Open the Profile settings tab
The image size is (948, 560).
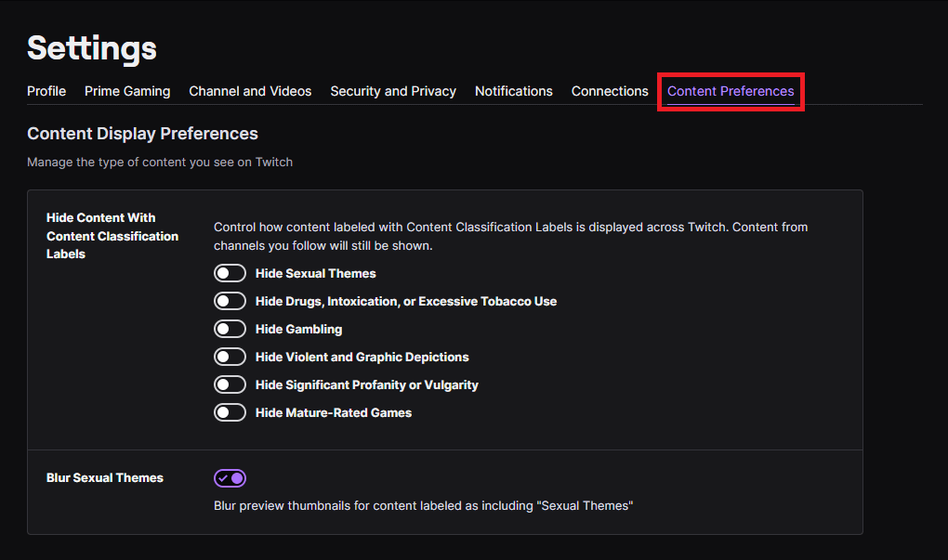(x=46, y=91)
